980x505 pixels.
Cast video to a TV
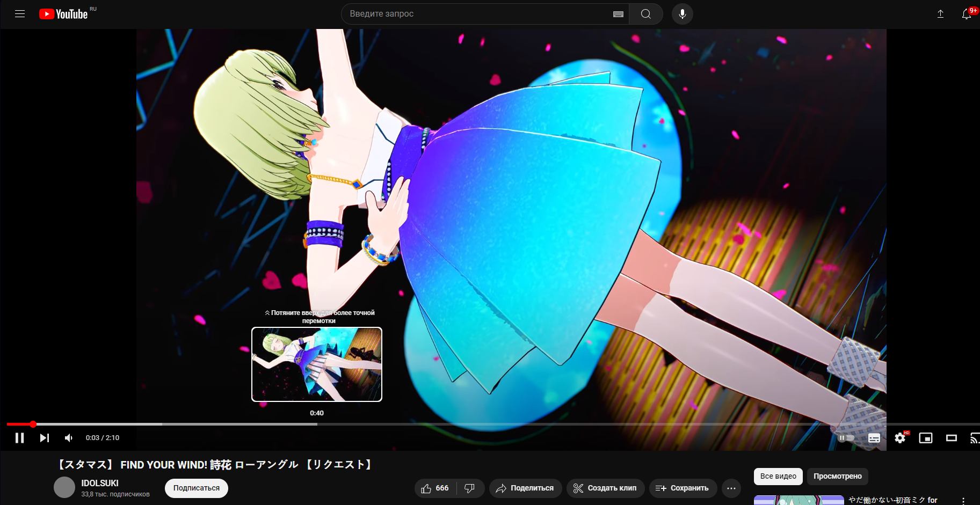tap(975, 438)
